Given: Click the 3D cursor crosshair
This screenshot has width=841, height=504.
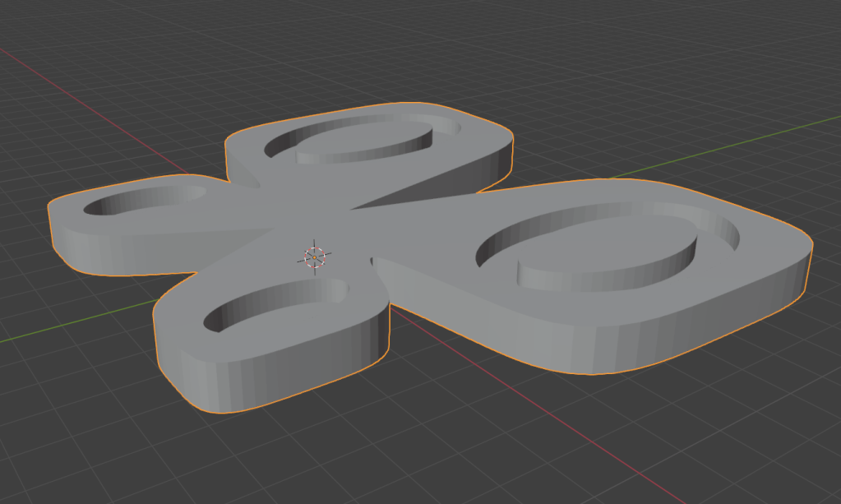Looking at the screenshot, I should tap(314, 257).
